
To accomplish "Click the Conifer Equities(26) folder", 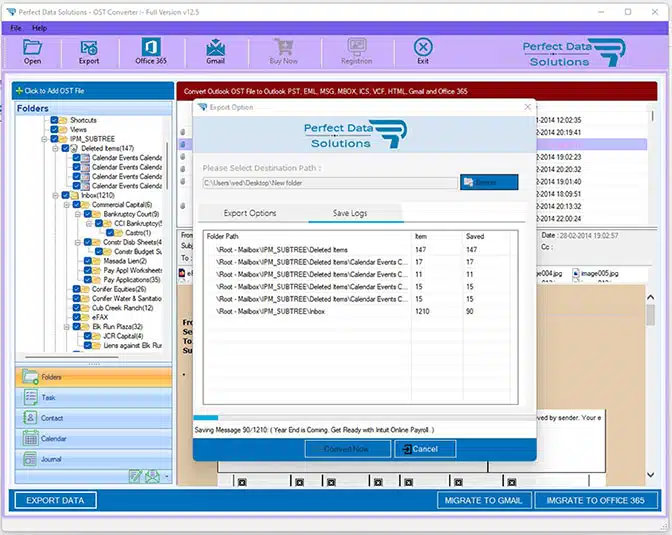I will (119, 289).
